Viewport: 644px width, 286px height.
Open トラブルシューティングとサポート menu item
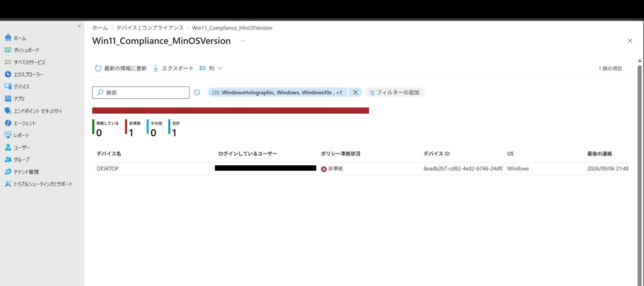point(42,184)
